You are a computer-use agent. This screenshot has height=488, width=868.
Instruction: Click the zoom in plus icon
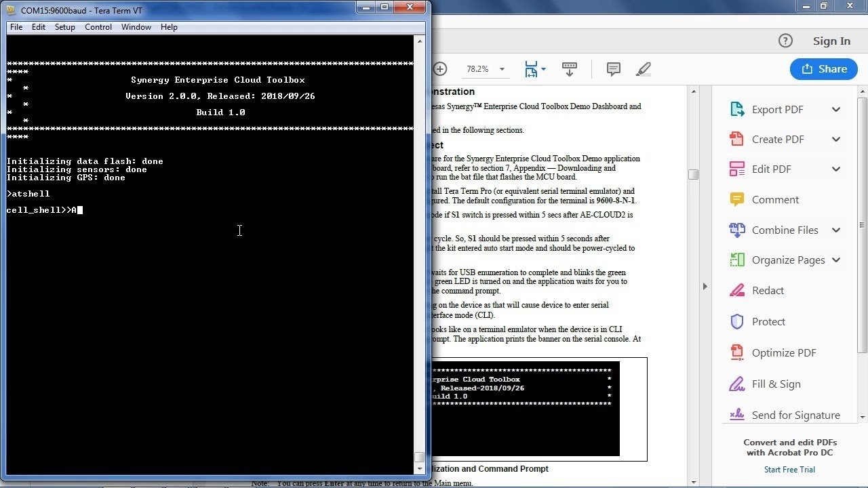coord(440,69)
